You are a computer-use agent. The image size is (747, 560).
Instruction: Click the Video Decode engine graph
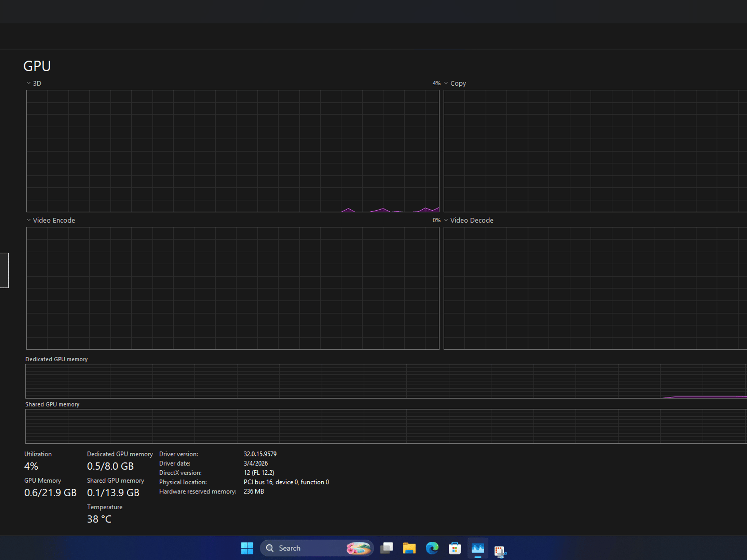point(595,288)
